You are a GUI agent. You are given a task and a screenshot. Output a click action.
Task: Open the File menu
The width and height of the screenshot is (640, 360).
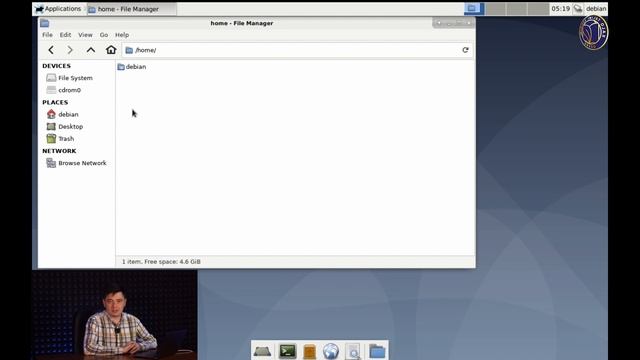point(47,35)
